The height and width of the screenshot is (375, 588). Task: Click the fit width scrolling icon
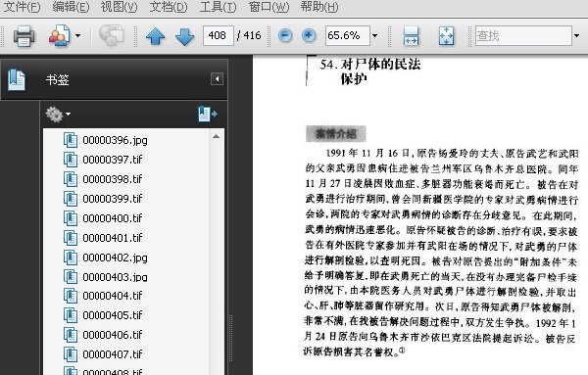(411, 36)
